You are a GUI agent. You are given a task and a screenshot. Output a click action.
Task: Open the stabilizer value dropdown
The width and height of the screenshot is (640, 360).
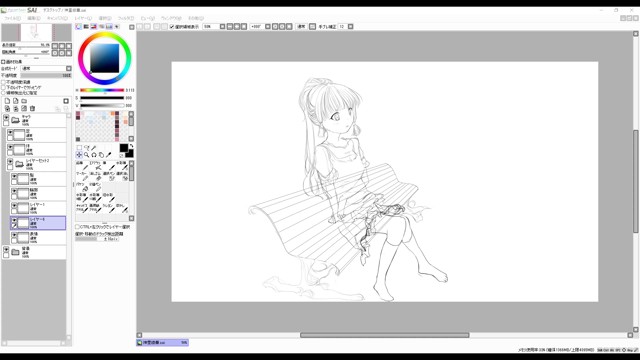point(350,27)
